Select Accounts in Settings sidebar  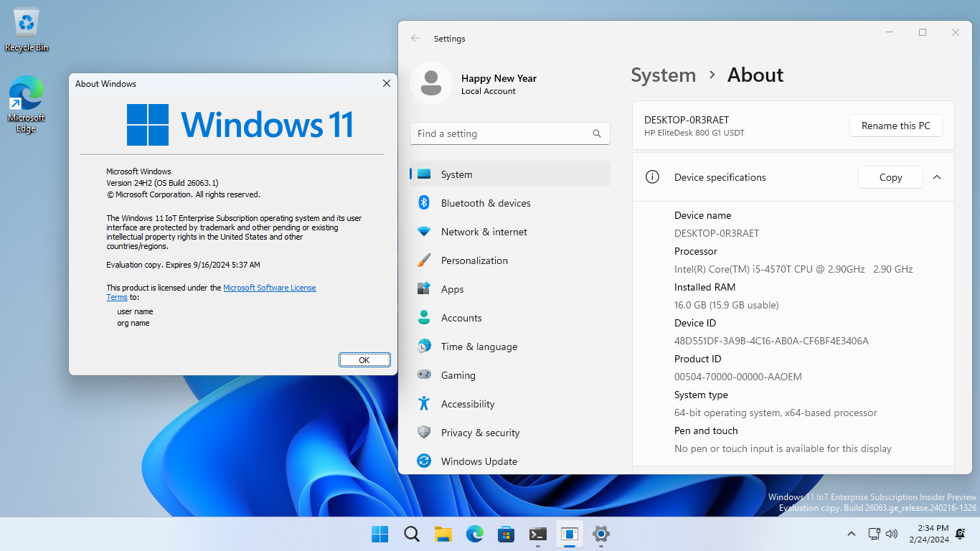click(510, 318)
